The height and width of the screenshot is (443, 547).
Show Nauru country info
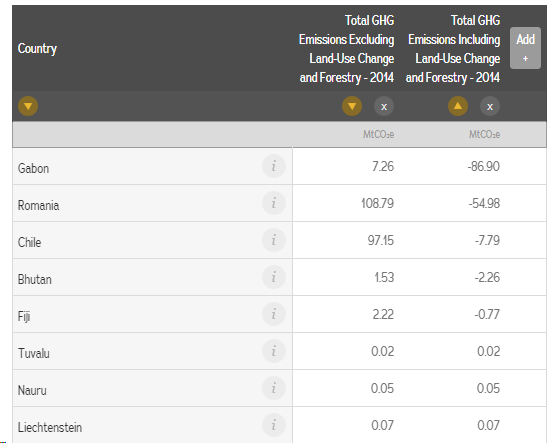pos(274,388)
